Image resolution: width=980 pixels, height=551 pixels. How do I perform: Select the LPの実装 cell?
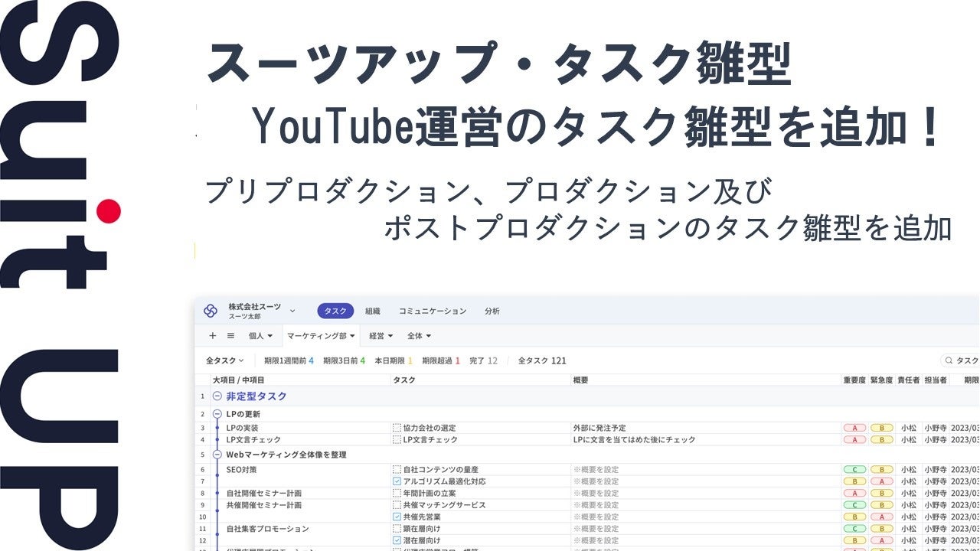point(243,428)
